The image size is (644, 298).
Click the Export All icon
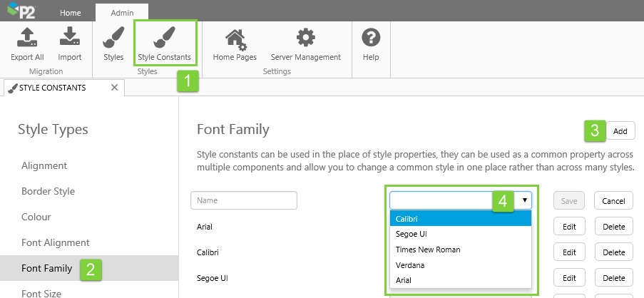pos(27,37)
